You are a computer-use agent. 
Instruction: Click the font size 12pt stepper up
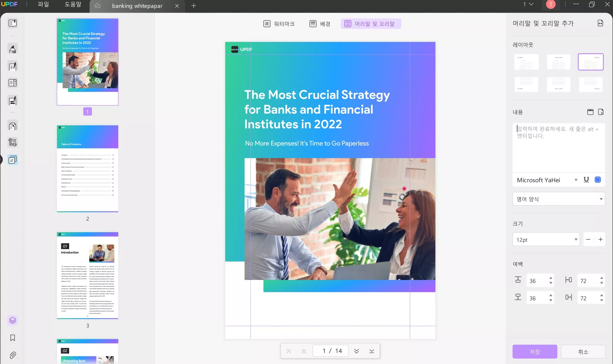point(600,240)
